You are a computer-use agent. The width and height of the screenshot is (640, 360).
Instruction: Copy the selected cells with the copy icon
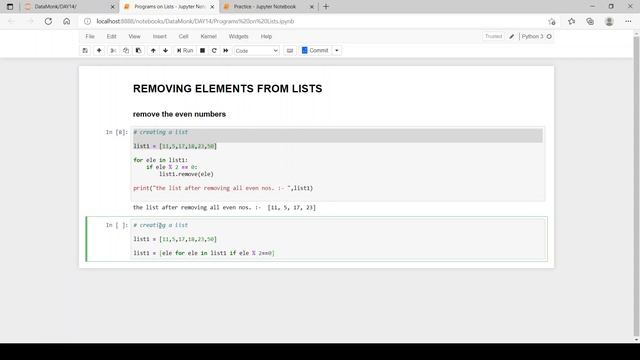tap(126, 51)
